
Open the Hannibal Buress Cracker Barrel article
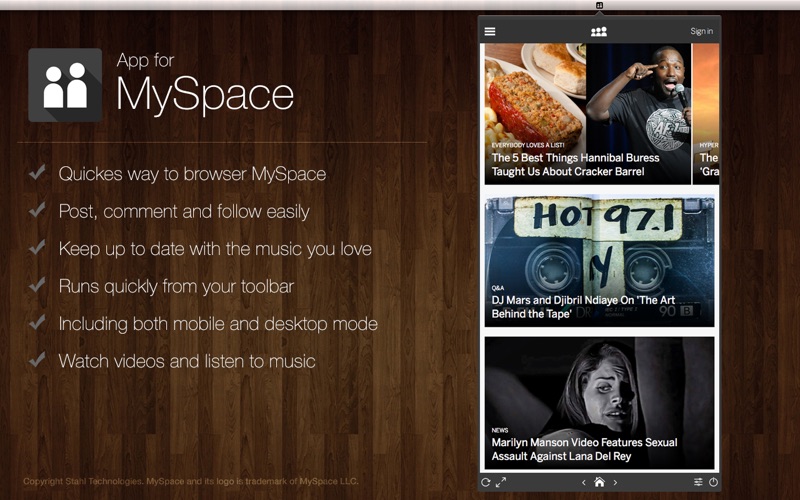click(x=588, y=114)
